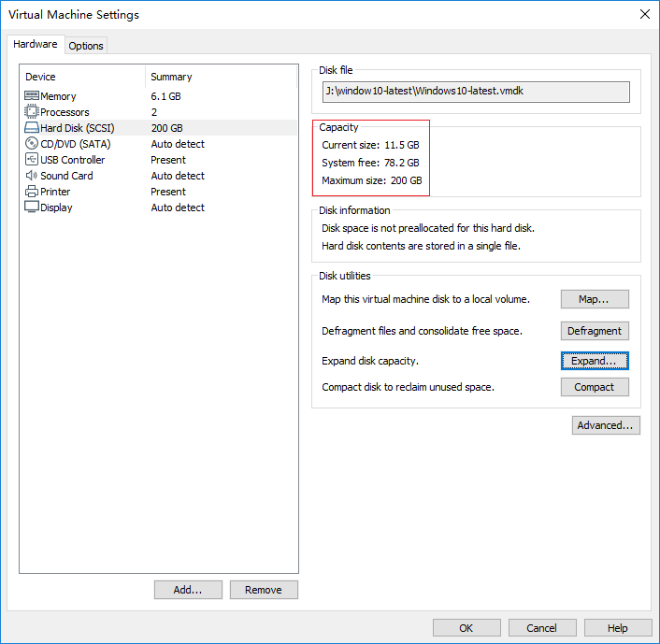Select the Display monitor icon
Screen dimensions: 660x644
coord(32,208)
